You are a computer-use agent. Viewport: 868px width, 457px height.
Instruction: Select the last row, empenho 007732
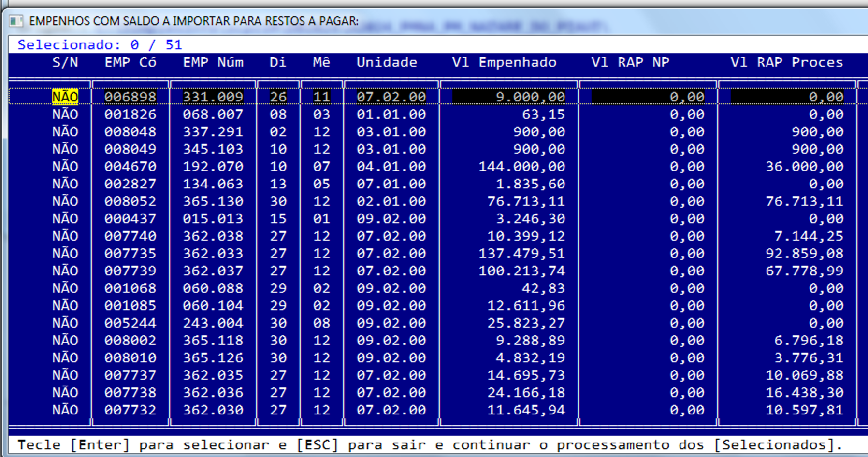click(434, 410)
